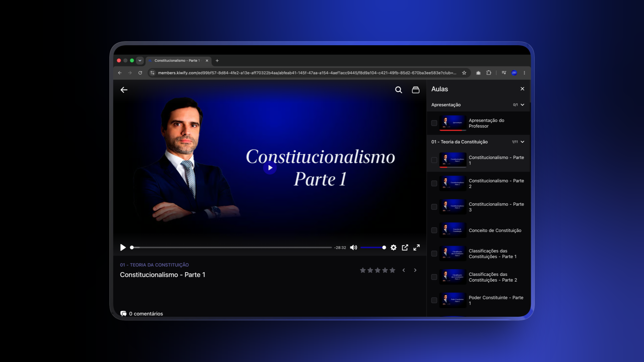Collapse the 01 - Teoria da Constituição module
Viewport: 644px width, 362px height.
[x=522, y=142]
